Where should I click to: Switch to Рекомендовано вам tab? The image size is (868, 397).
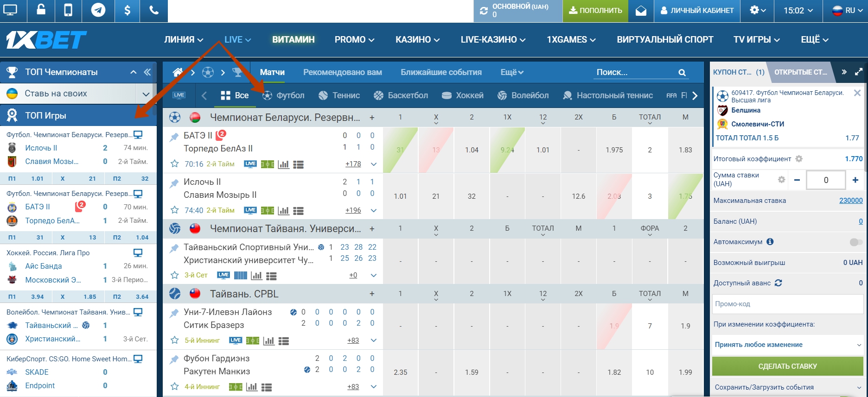pos(343,72)
